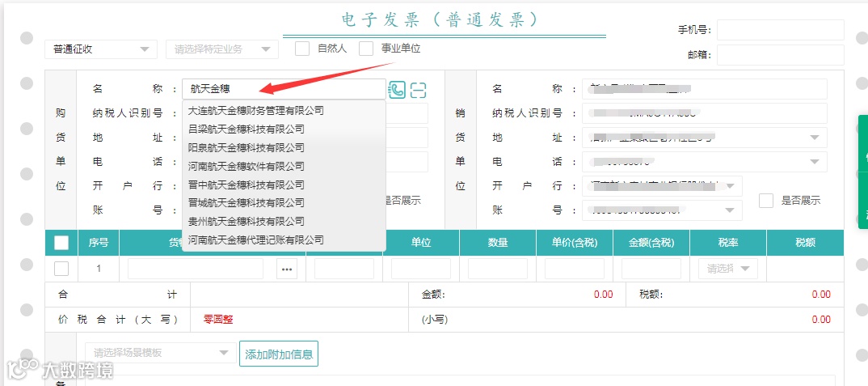Check the 自然人 checkbox
Viewport: 868px width, 386px height.
[x=302, y=49]
